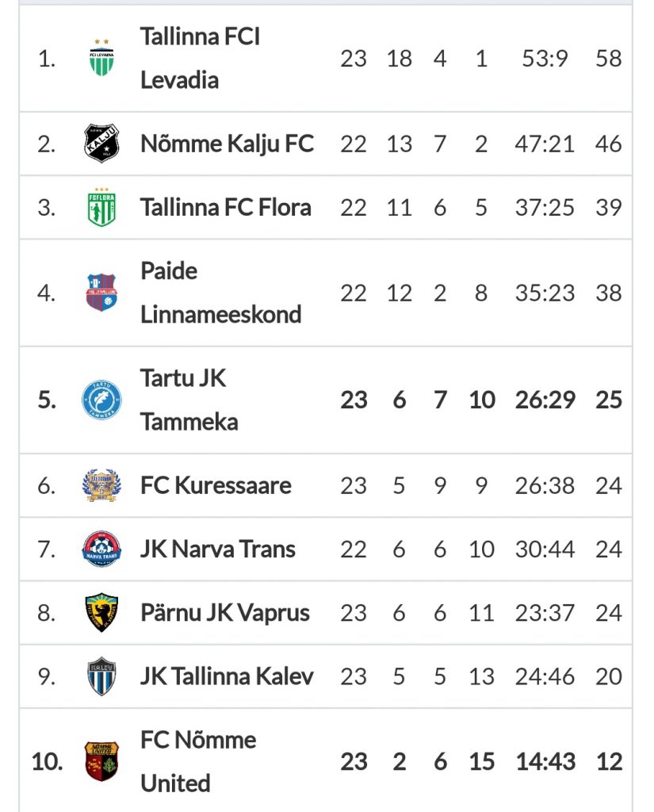Image resolution: width=654 pixels, height=812 pixels.
Task: Open the Tallinna FCI Levadia team link
Action: (x=200, y=58)
